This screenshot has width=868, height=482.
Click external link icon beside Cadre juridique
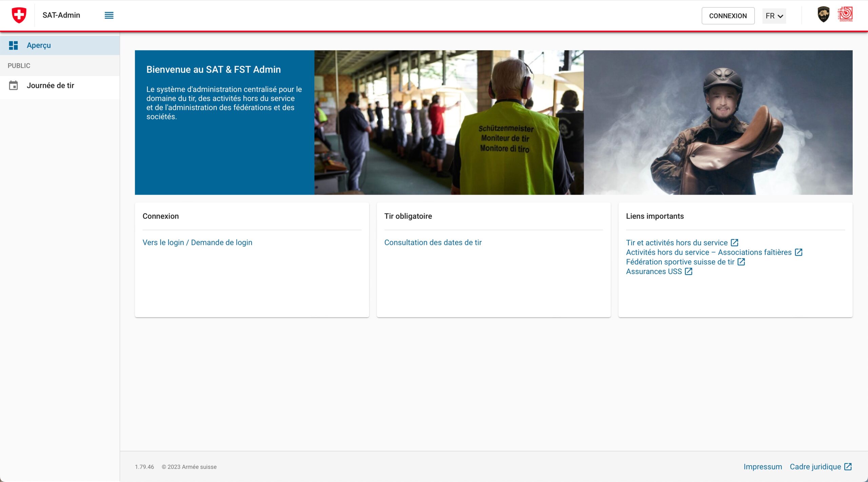click(x=848, y=467)
